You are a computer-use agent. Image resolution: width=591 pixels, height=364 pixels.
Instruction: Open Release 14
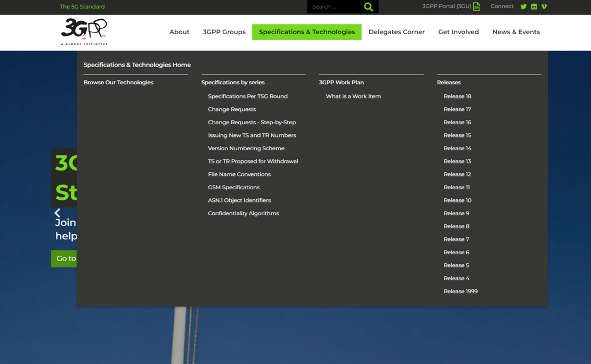pos(458,148)
